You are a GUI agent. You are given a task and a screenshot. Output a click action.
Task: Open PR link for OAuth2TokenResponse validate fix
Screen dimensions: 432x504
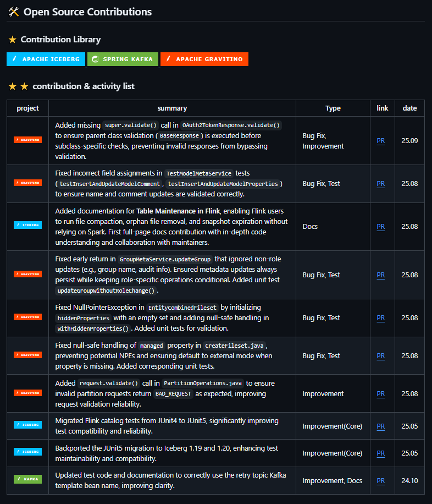coord(380,141)
